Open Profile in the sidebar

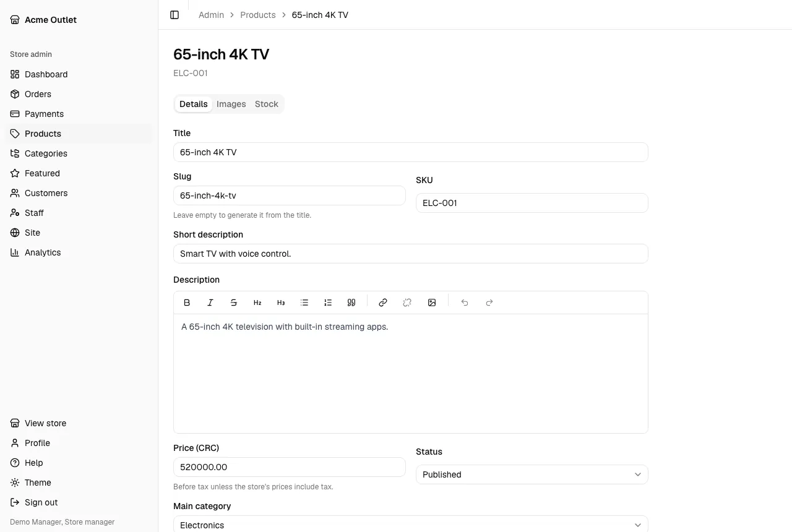click(x=79, y=443)
